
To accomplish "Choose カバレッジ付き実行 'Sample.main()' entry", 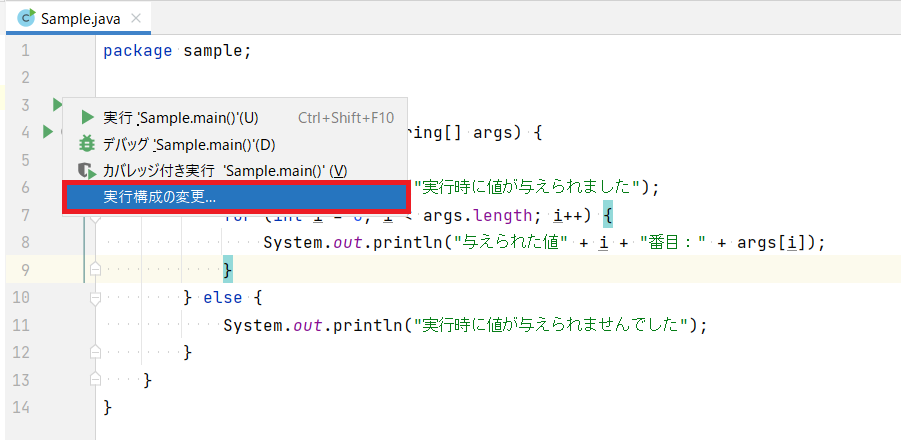I will (x=236, y=171).
